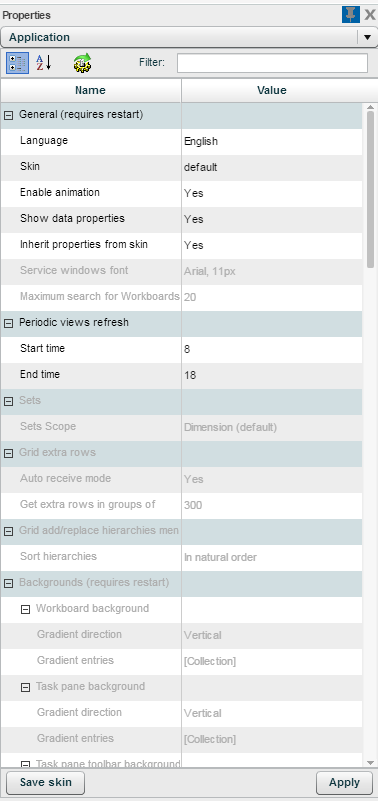Close the Properties panel with X

370,14
